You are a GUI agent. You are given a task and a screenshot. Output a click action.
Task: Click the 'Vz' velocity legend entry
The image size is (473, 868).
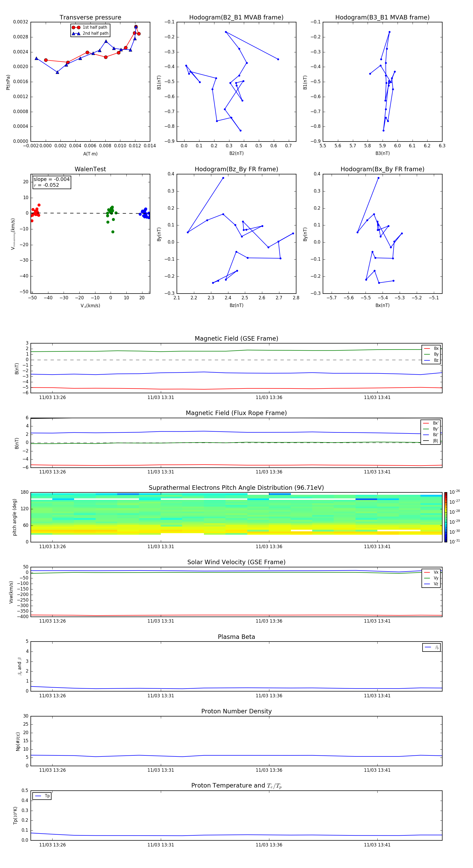pyautogui.click(x=431, y=584)
